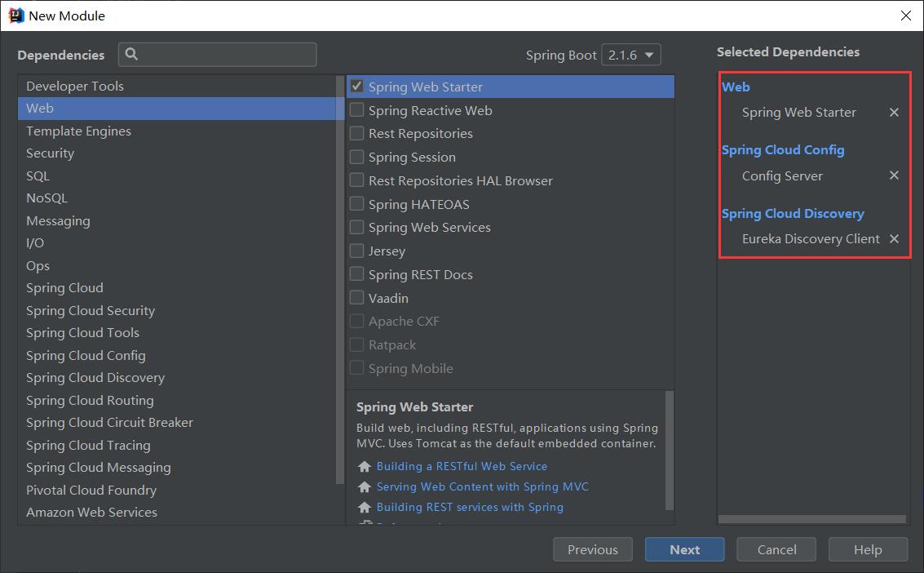Viewport: 924px width, 573px height.
Task: Proceed with the Next button
Action: pos(685,549)
